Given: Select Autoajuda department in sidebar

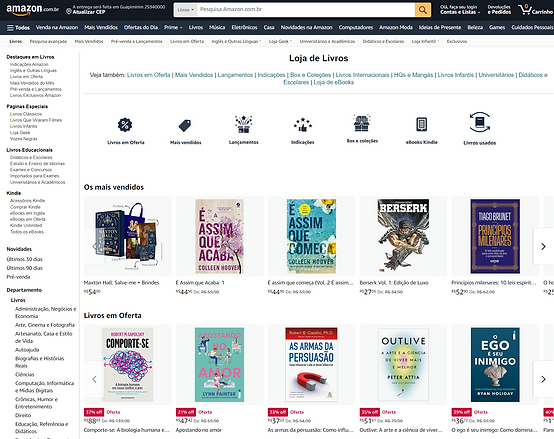Looking at the screenshot, I should tap(27, 350).
